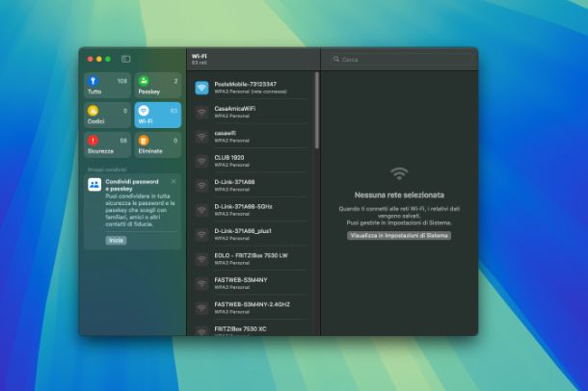Select the Wi-Fi category tile
Screen dimensions: 588x391
158,116
